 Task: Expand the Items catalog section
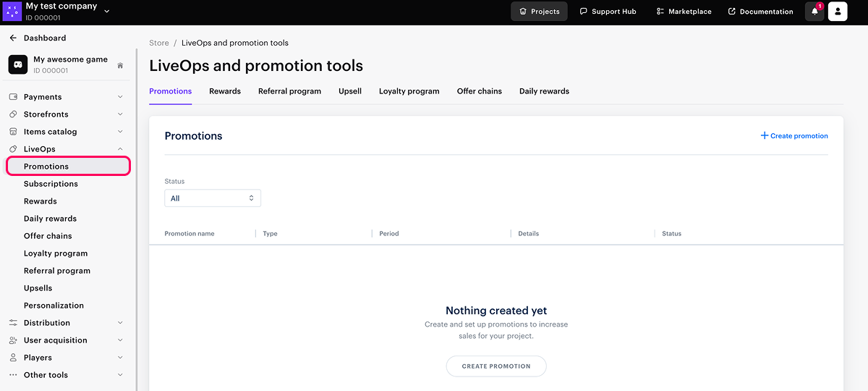click(x=120, y=132)
